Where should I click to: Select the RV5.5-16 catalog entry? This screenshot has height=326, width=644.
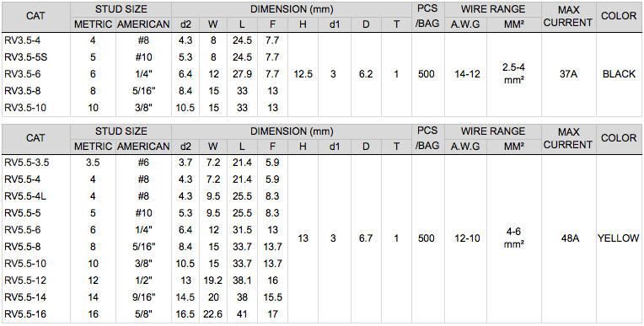tap(25, 314)
